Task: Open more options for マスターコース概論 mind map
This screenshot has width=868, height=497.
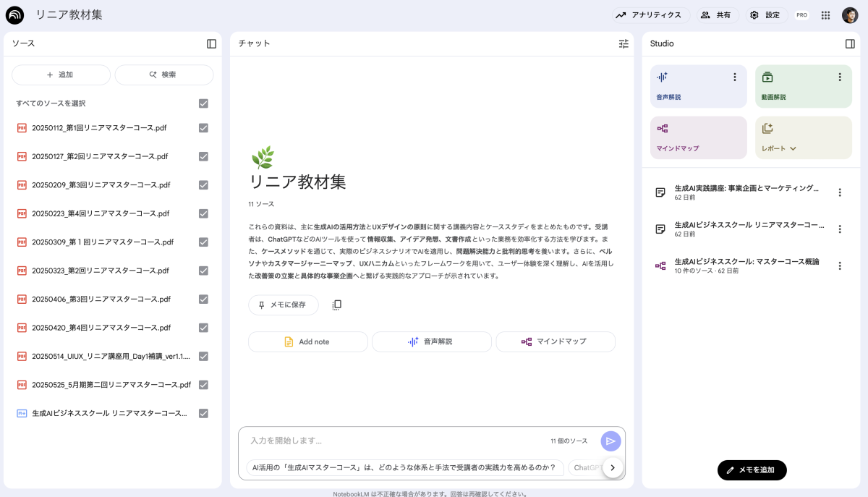Action: (x=840, y=266)
